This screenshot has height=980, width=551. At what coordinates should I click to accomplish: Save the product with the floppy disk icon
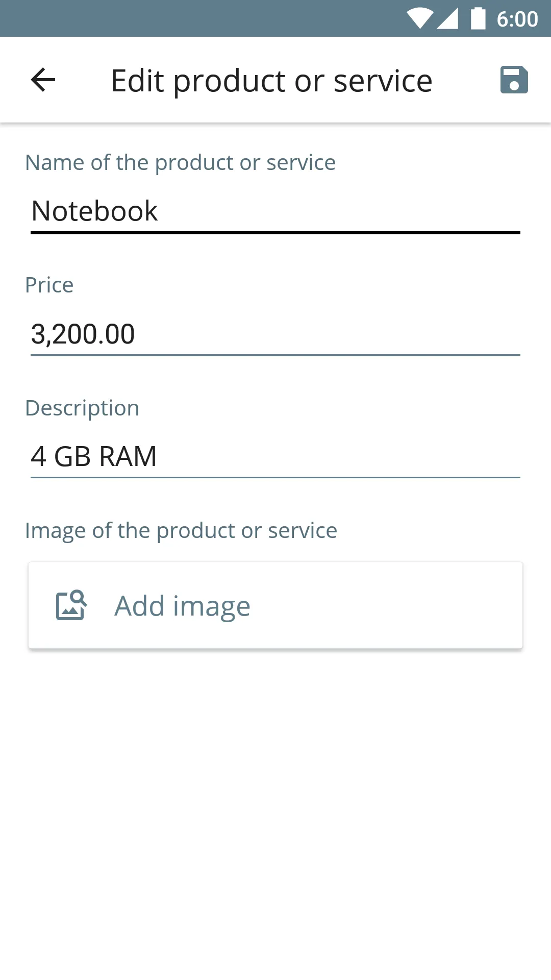tap(514, 80)
